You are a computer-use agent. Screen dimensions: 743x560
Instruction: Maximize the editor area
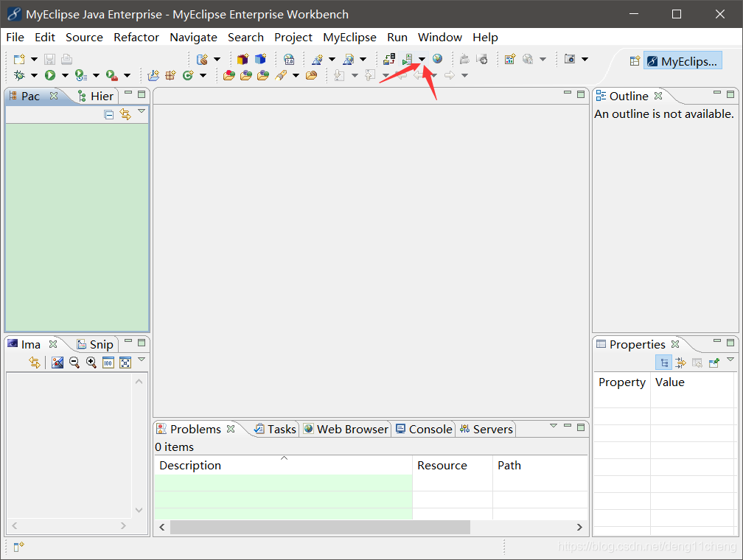(581, 94)
